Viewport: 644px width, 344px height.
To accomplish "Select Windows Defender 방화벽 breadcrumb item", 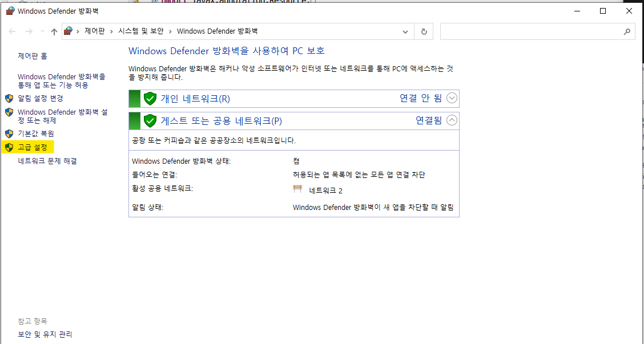I will click(218, 31).
